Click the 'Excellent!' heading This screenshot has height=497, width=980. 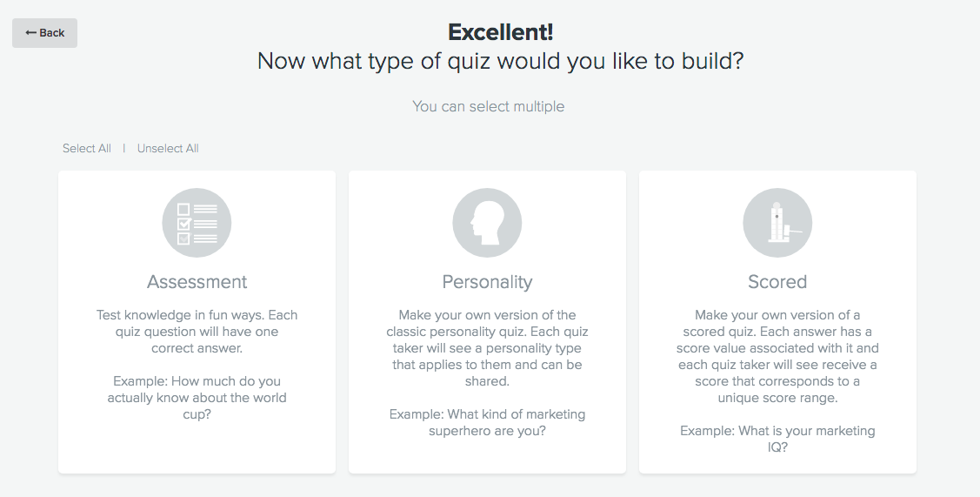click(501, 32)
